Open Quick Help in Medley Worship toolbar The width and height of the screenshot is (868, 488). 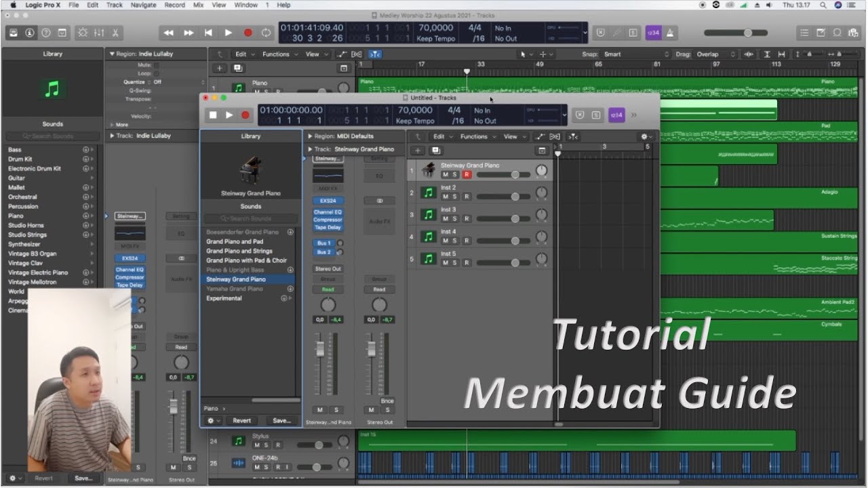tap(46, 33)
